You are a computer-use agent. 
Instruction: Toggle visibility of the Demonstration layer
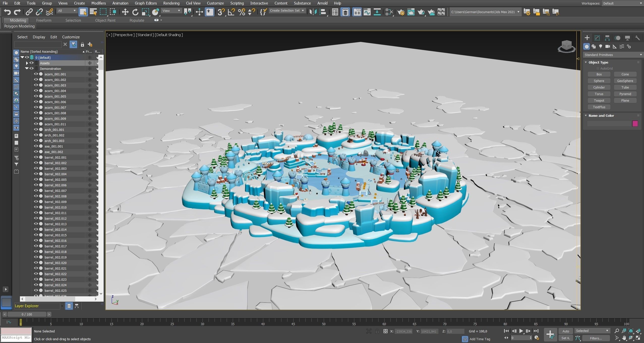[x=32, y=69]
